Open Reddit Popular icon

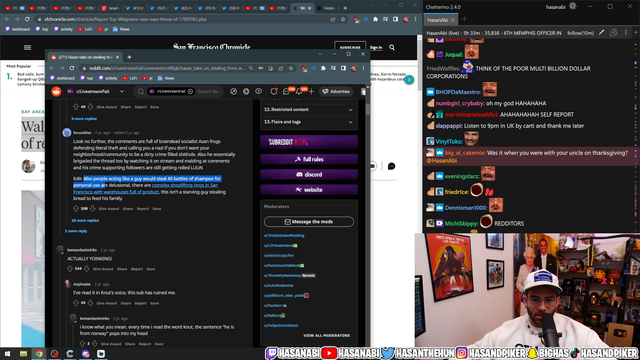click(x=233, y=91)
